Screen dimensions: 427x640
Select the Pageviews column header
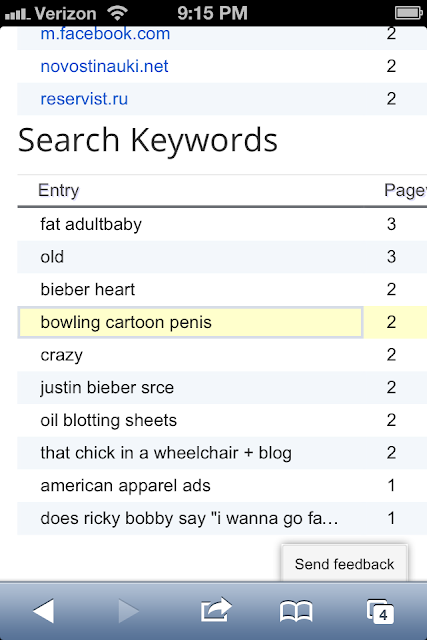pyautogui.click(x=405, y=191)
